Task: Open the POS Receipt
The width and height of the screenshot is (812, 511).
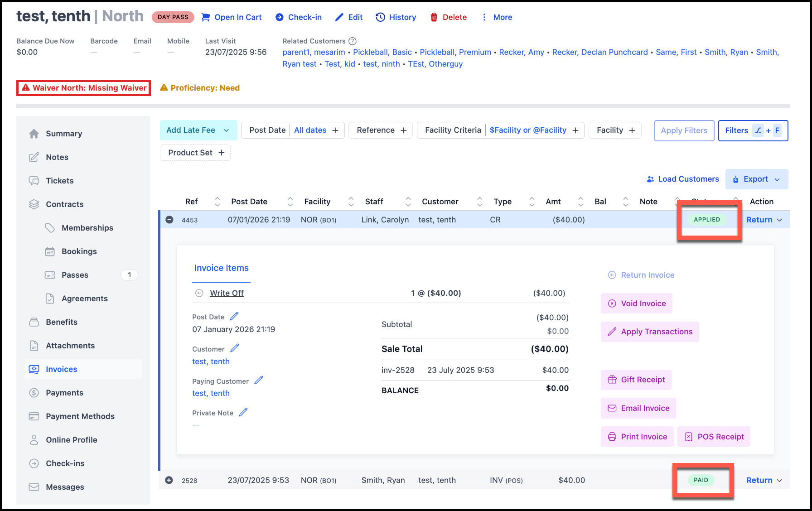Action: 714,437
